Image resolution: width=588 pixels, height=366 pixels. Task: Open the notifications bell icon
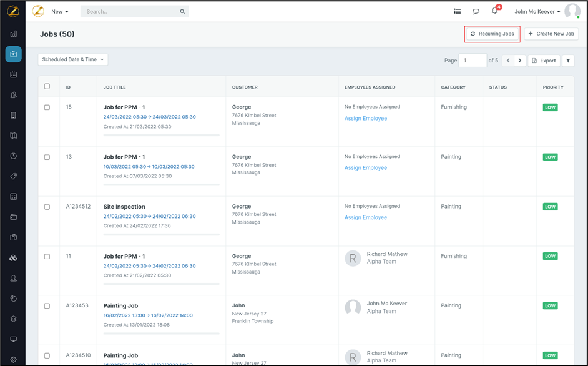click(x=494, y=11)
